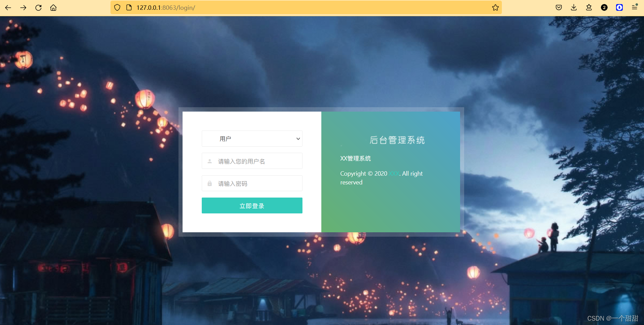Show site information page icon
The image size is (644, 325).
129,7
